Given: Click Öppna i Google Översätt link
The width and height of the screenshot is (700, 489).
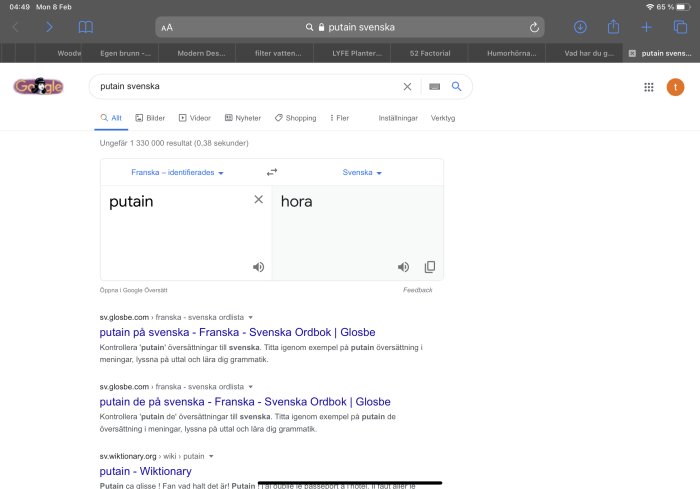Looking at the screenshot, I should (x=133, y=290).
